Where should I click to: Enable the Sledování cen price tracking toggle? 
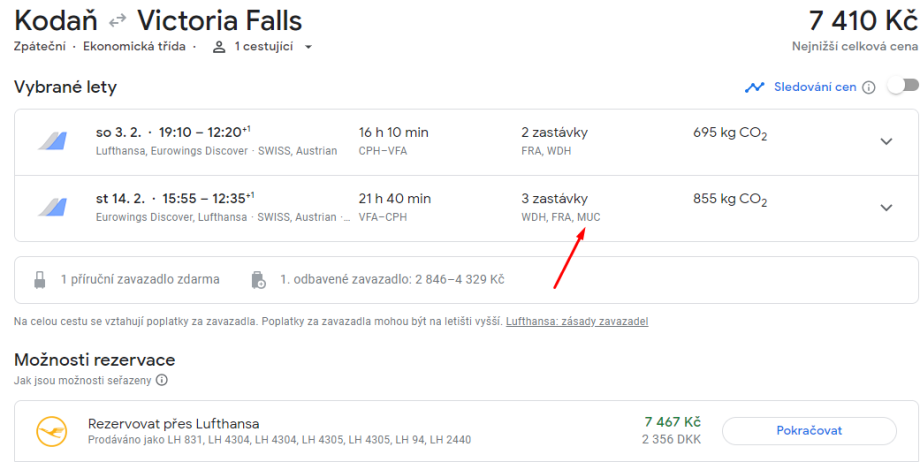901,87
